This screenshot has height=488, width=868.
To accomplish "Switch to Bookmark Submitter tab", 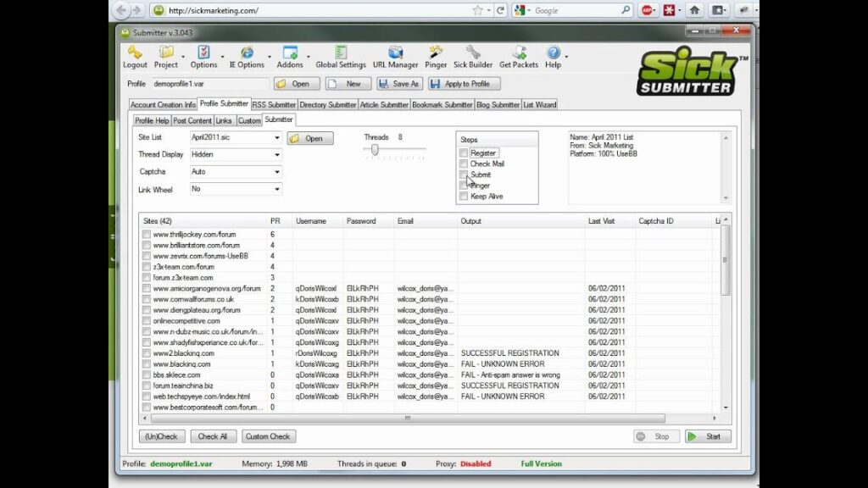I will 442,104.
